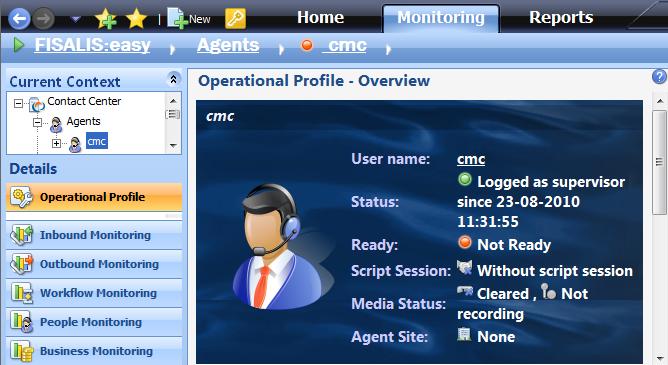Expand the arrow after cmc breadcrumb
The height and width of the screenshot is (365, 668).
[388, 49]
